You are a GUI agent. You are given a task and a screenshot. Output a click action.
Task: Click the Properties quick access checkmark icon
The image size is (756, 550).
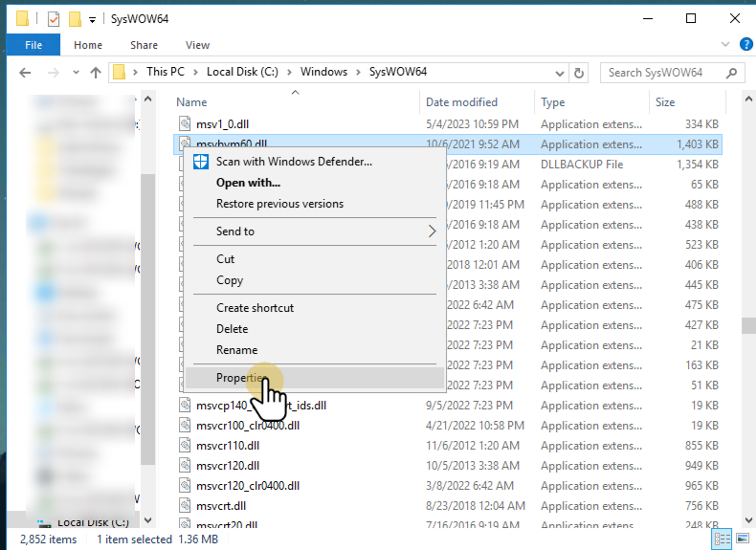(54, 19)
